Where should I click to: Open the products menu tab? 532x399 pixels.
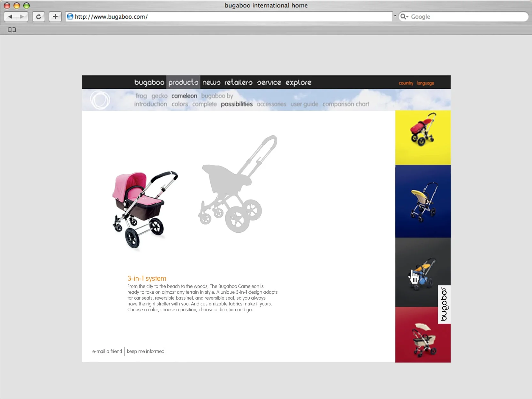coord(183,82)
